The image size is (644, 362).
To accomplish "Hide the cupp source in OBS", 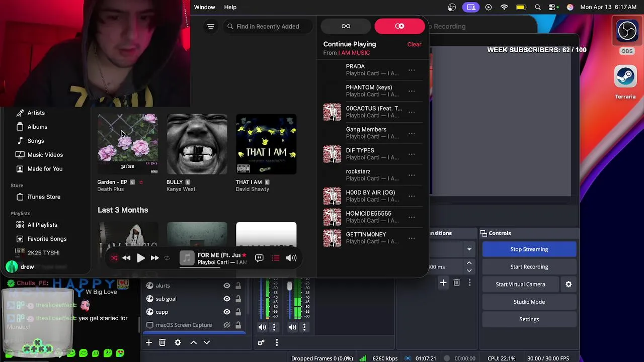I will pyautogui.click(x=227, y=312).
